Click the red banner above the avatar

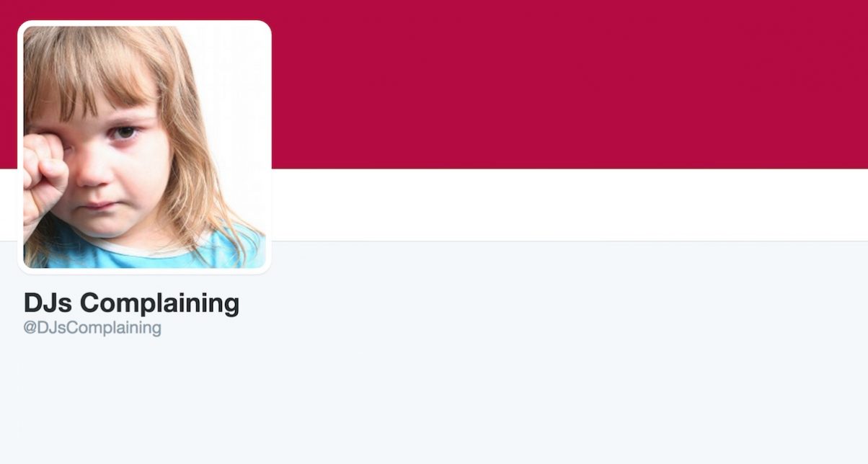tap(144, 9)
